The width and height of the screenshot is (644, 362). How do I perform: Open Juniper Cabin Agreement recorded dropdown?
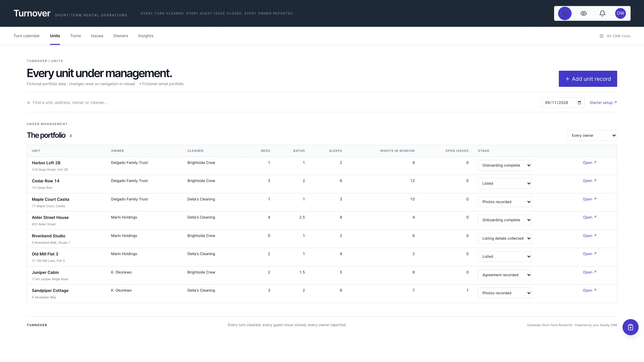pyautogui.click(x=505, y=275)
